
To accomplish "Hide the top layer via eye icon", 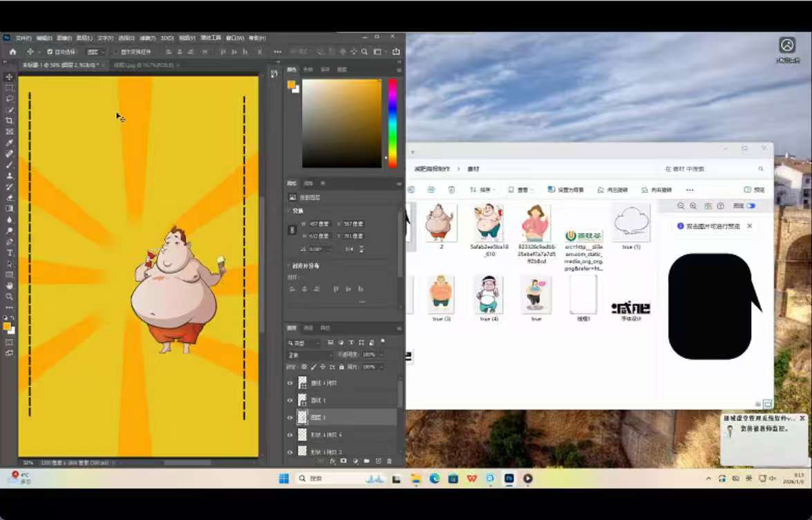I will click(290, 383).
